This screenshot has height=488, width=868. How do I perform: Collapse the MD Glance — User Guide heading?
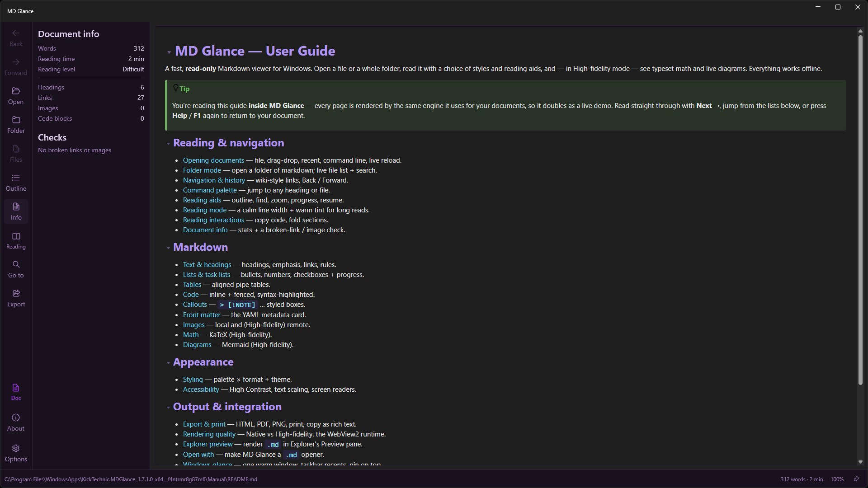(x=169, y=52)
